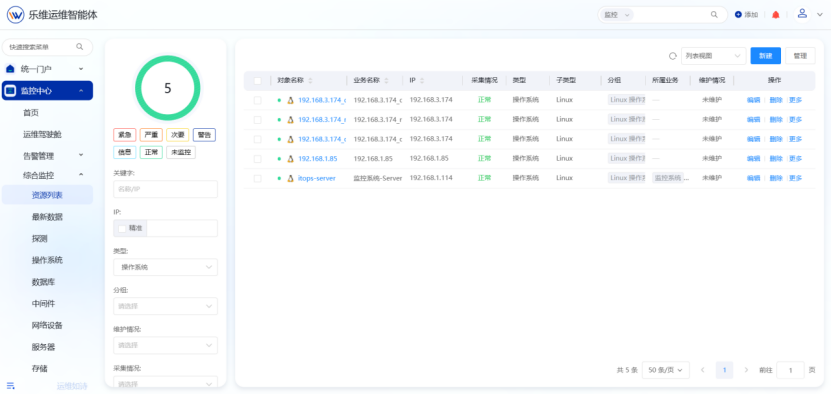Viewport: 831px width, 395px height.
Task: Open the 列表视图 view dropdown
Action: pyautogui.click(x=713, y=56)
